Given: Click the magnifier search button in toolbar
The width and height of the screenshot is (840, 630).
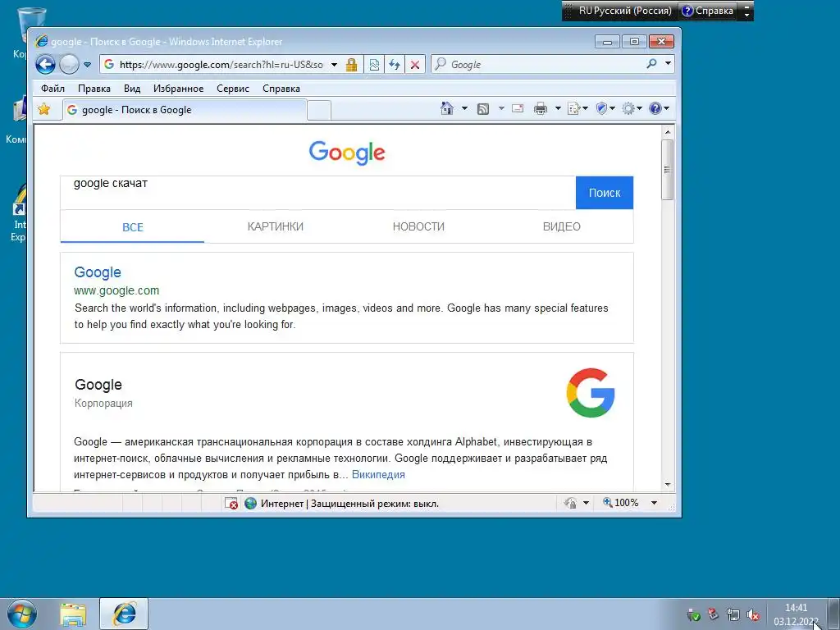Looking at the screenshot, I should tap(651, 64).
